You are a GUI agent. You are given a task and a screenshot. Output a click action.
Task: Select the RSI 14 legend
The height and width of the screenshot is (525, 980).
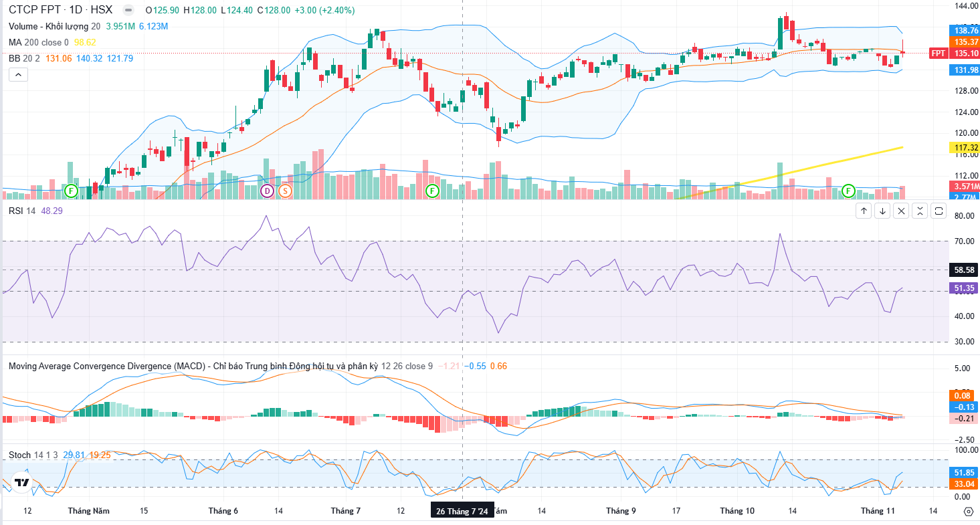(22, 210)
